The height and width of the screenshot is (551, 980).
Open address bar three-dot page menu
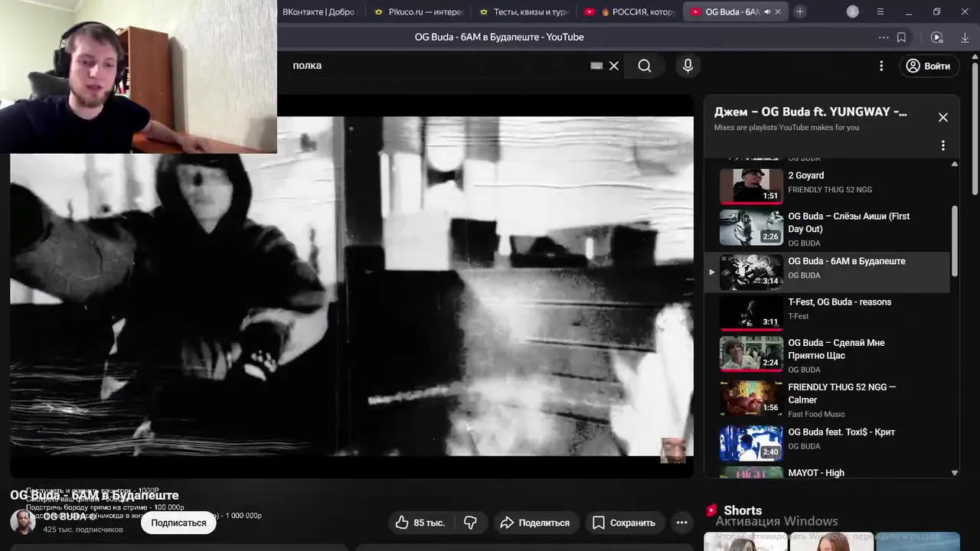tap(884, 37)
